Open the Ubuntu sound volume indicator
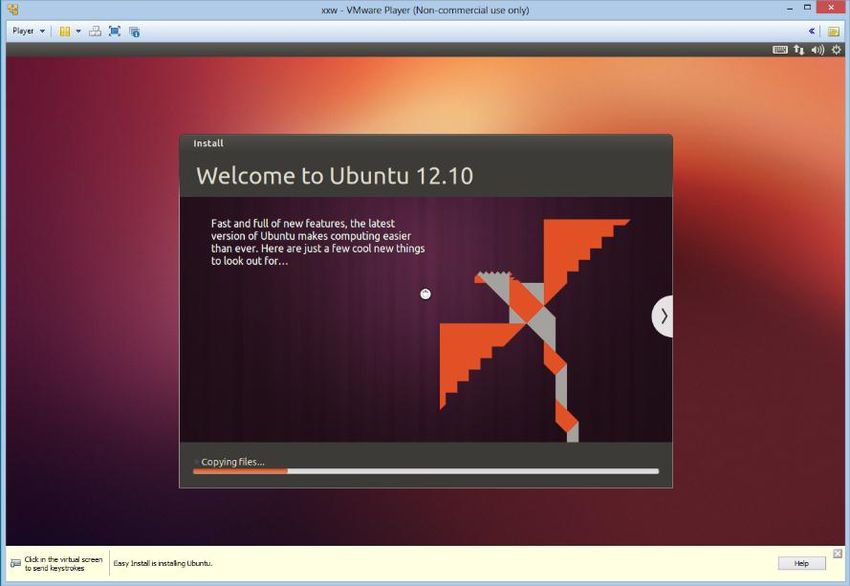850x586 pixels. 817,50
